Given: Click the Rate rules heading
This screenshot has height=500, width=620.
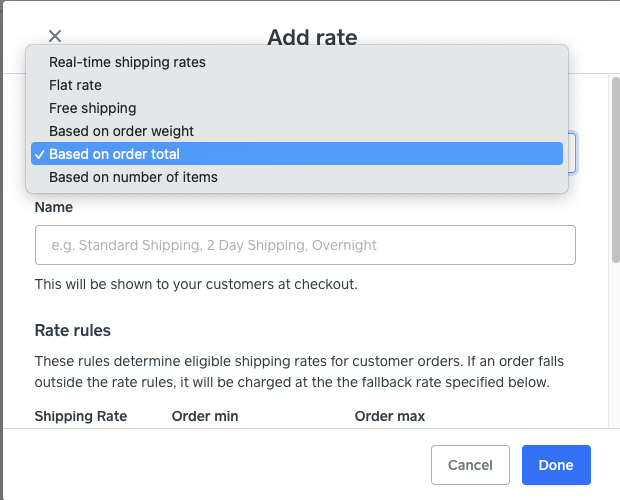Looking at the screenshot, I should (72, 330).
